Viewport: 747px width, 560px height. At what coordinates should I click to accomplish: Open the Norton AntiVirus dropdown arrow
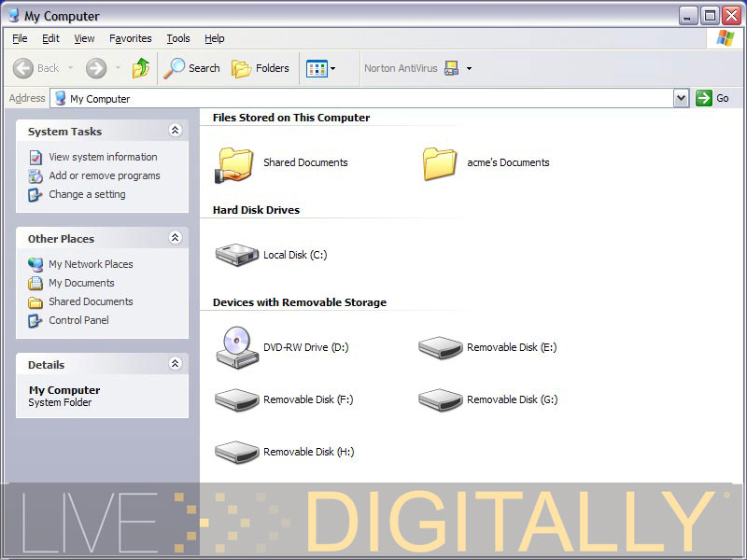click(469, 68)
